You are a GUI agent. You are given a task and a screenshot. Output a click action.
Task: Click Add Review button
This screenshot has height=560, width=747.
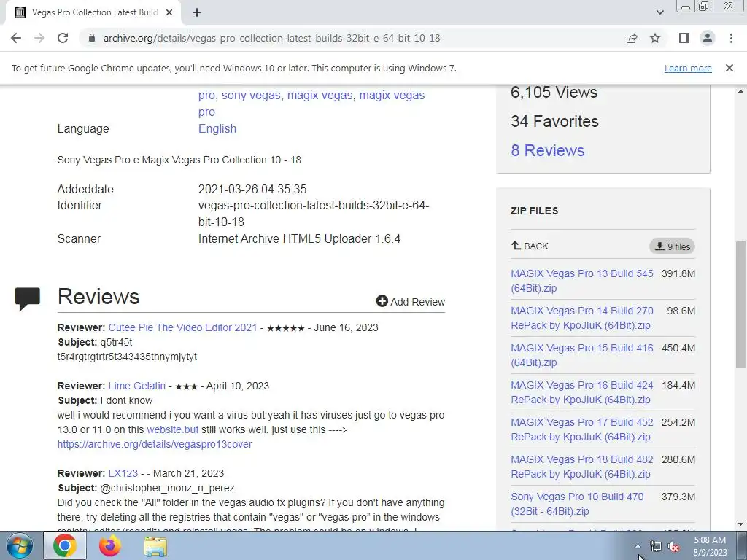410,301
